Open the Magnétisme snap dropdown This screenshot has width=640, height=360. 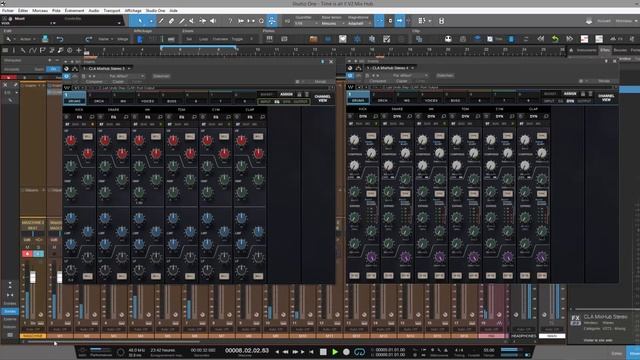[x=359, y=24]
